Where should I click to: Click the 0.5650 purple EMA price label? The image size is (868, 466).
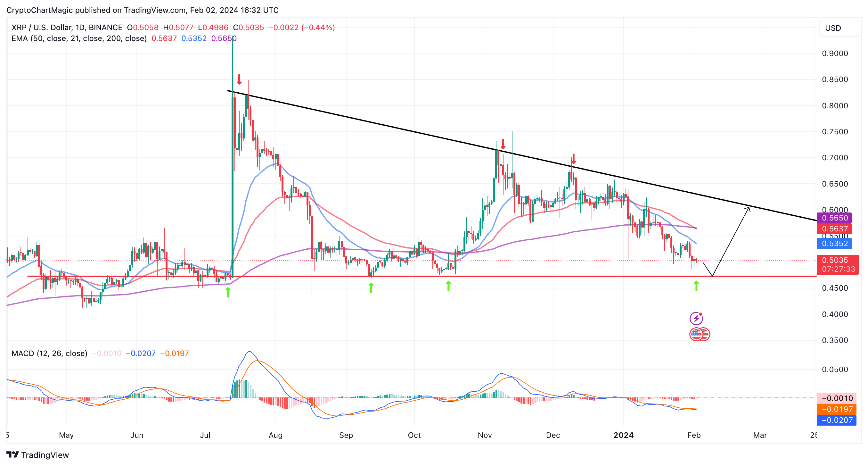click(834, 218)
